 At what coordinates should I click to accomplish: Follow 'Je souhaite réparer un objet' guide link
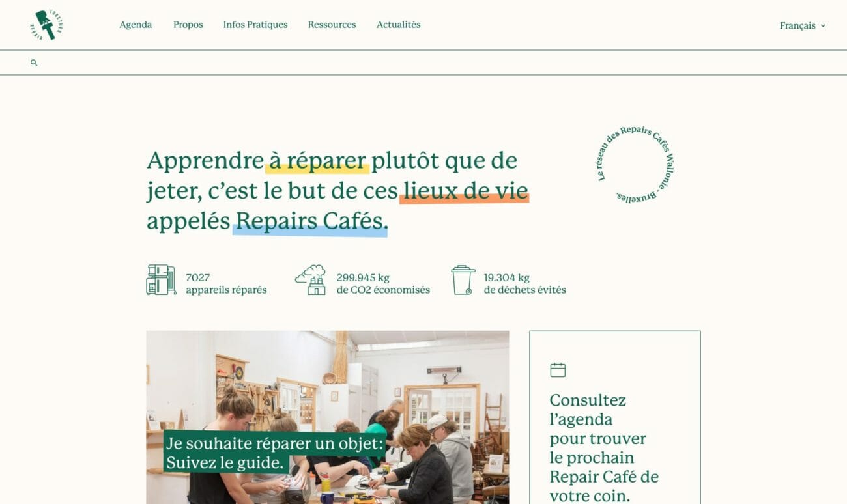274,453
